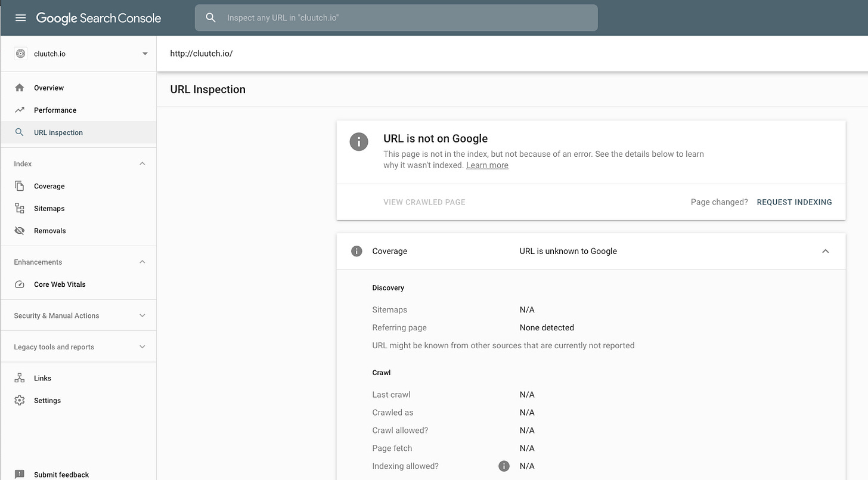Open the Performance report
The width and height of the screenshot is (868, 480).
coord(55,110)
